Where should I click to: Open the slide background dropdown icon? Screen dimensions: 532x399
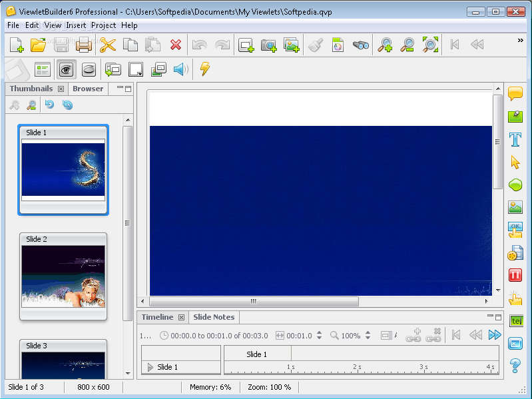136,70
